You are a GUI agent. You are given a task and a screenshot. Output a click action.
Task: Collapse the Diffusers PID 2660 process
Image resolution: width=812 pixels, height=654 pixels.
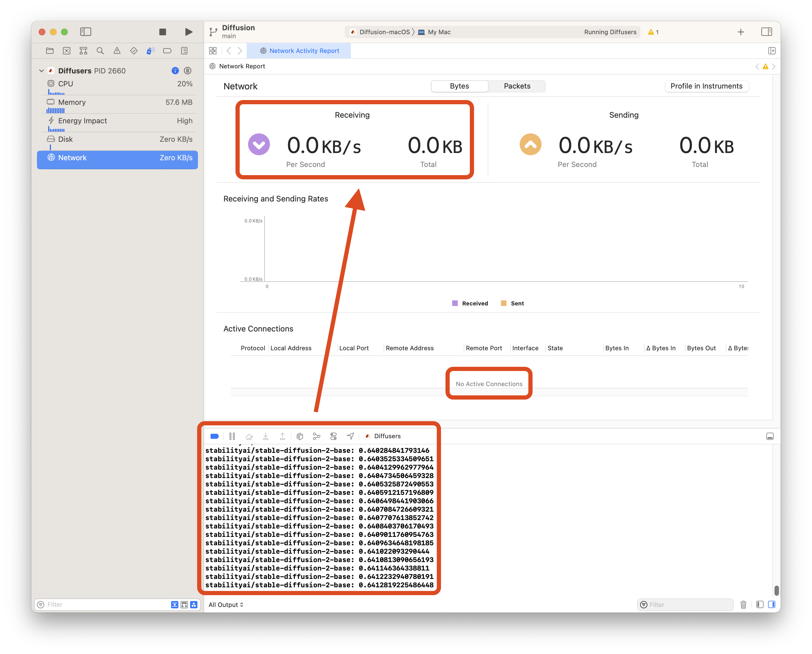point(41,71)
